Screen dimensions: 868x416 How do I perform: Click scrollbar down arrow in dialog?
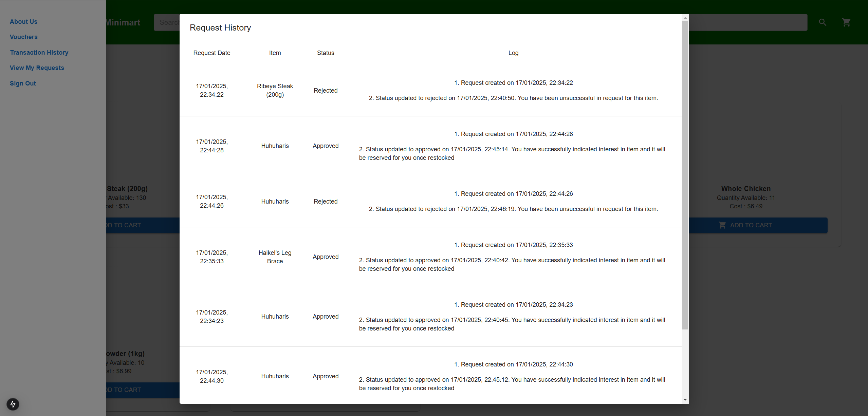click(x=685, y=400)
